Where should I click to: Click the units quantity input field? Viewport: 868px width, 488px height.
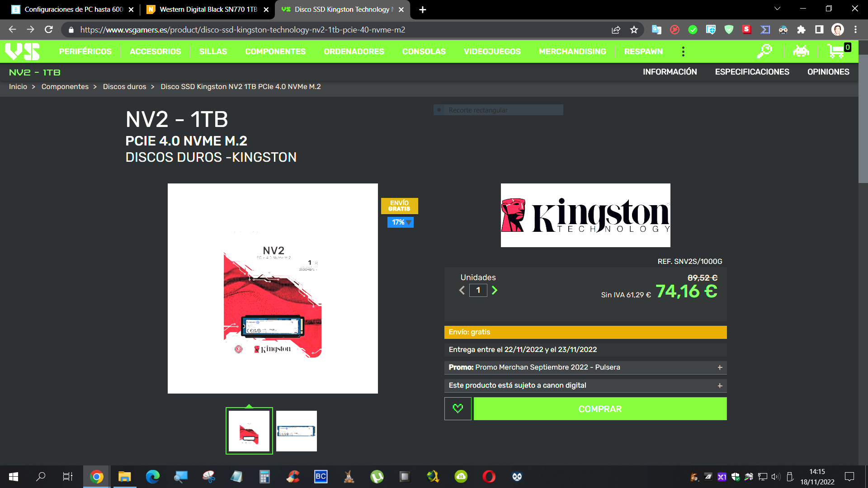[478, 291]
